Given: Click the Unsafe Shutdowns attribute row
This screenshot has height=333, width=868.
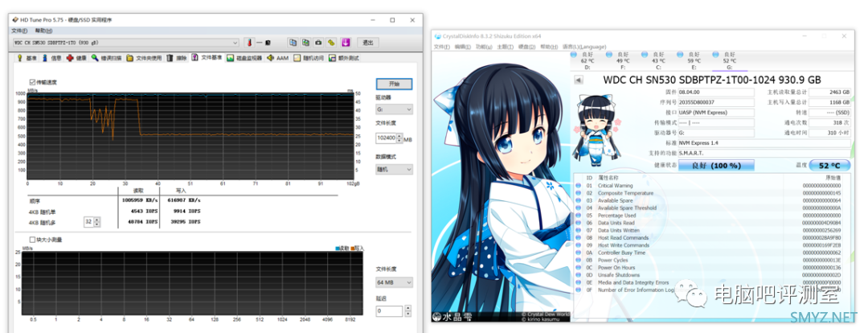Looking at the screenshot, I should pyautogui.click(x=710, y=275).
